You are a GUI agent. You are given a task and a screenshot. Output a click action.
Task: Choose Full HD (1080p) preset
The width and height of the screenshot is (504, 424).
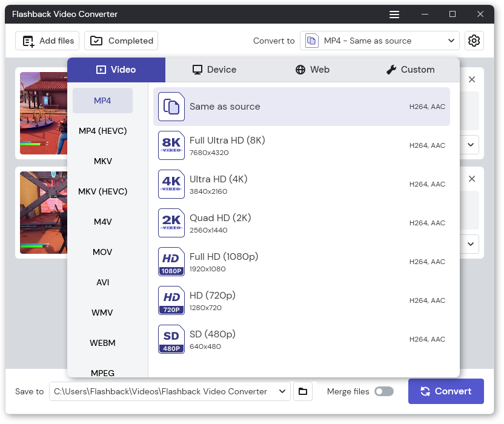(x=302, y=262)
